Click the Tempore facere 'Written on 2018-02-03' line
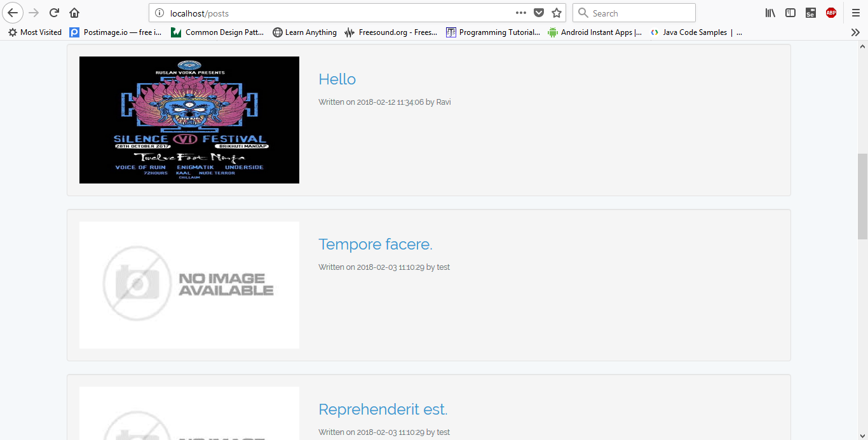Image resolution: width=868 pixels, height=440 pixels. point(384,267)
